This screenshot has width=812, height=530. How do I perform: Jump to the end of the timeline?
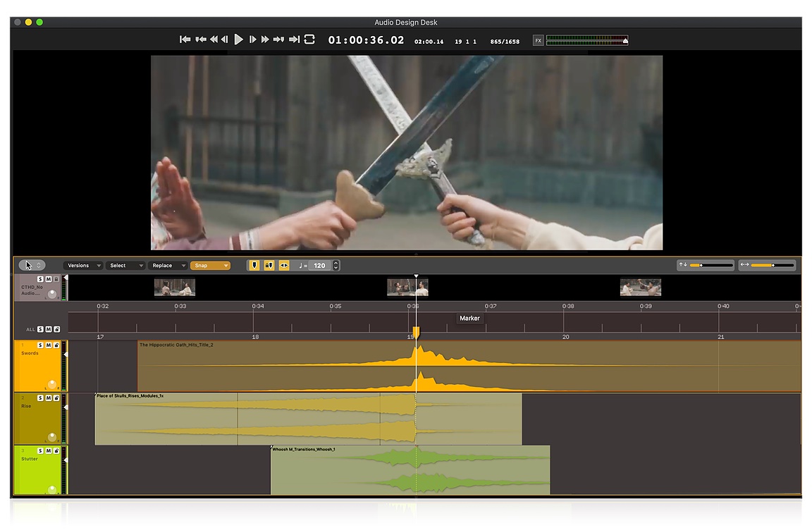295,39
